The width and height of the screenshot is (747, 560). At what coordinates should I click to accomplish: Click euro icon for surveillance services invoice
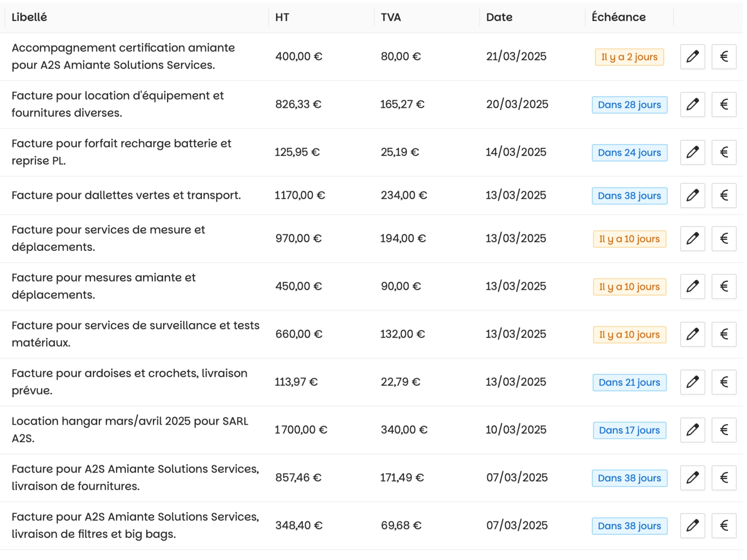click(x=724, y=335)
